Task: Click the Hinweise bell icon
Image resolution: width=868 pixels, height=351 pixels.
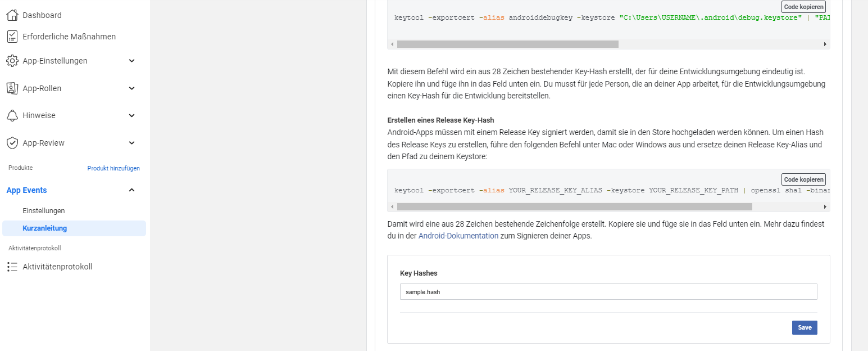Action: (x=12, y=115)
